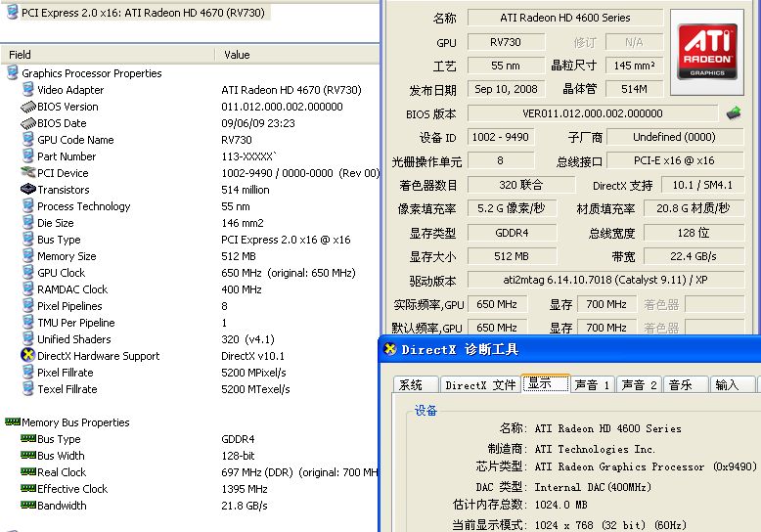
Task: Click the Process Technology row icon
Action: (x=28, y=205)
